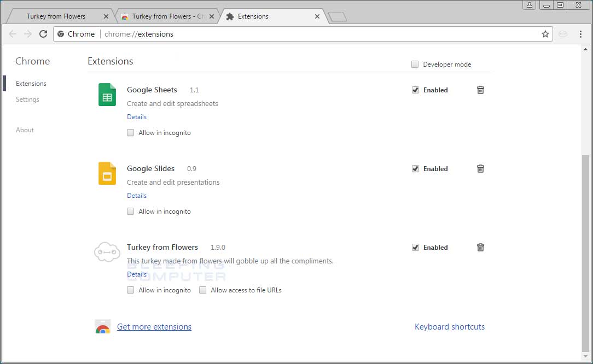593x364 pixels.
Task: Click the Turkey from Flowers extension name
Action: pyautogui.click(x=162, y=247)
